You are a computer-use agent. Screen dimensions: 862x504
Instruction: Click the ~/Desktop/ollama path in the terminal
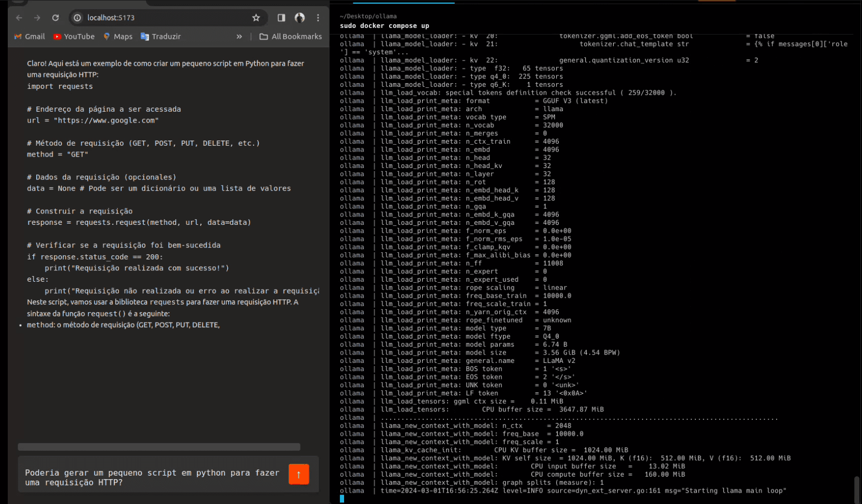click(x=368, y=17)
